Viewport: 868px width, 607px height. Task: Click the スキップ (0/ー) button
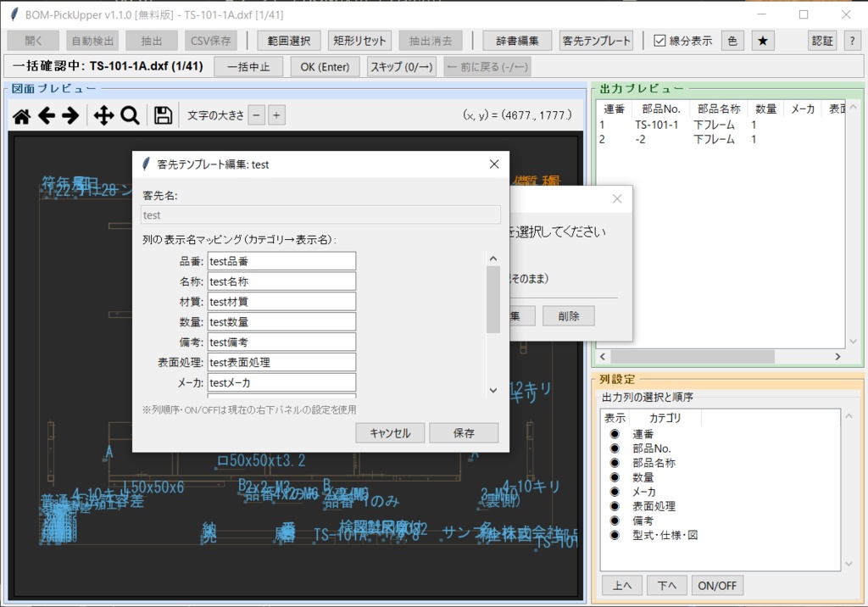point(401,67)
